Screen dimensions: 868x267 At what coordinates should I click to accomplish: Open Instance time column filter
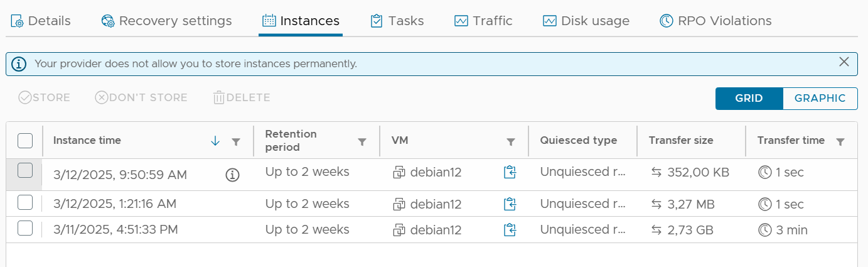pos(236,142)
